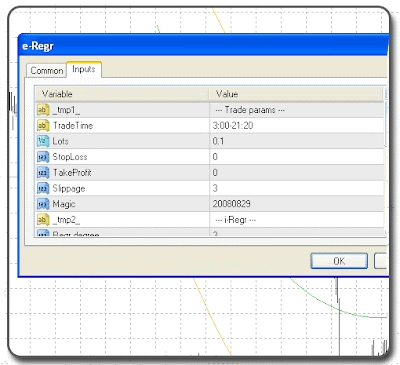The height and width of the screenshot is (365, 400).
Task: Click the string icon beside _tmp1_
Action: [43, 110]
